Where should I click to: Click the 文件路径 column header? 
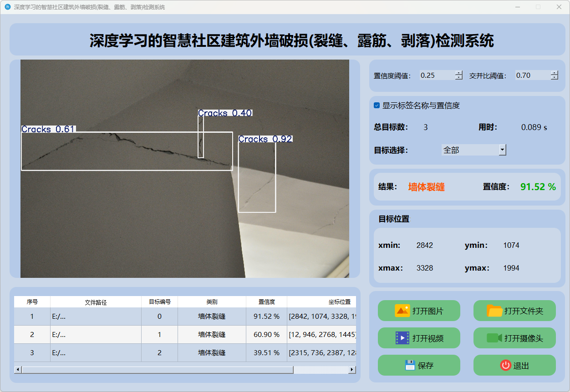[96, 302]
